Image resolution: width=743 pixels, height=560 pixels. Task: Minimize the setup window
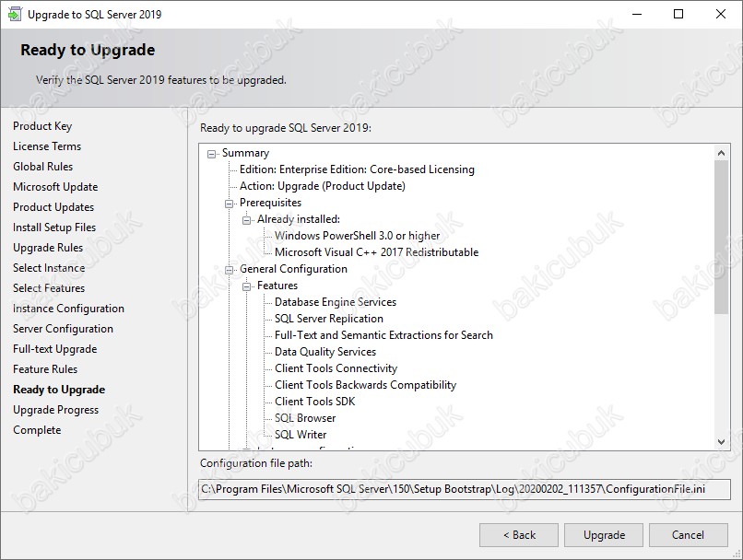pos(637,14)
